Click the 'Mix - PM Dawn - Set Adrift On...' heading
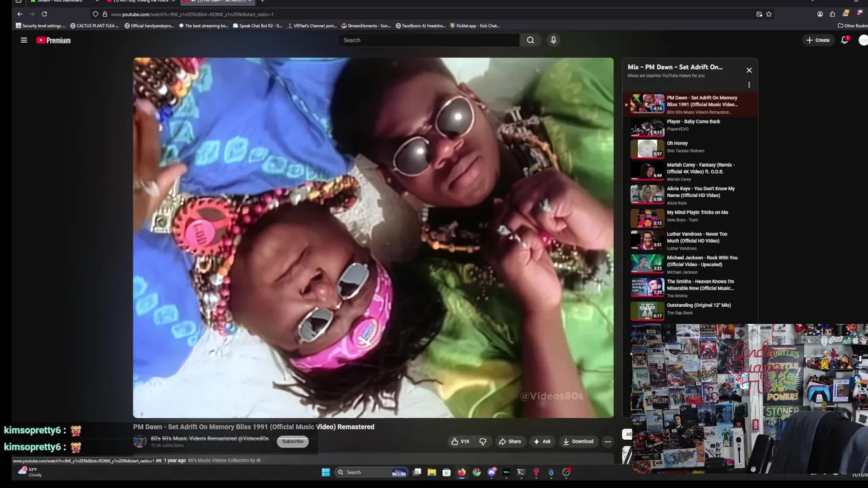868x488 pixels. click(675, 67)
